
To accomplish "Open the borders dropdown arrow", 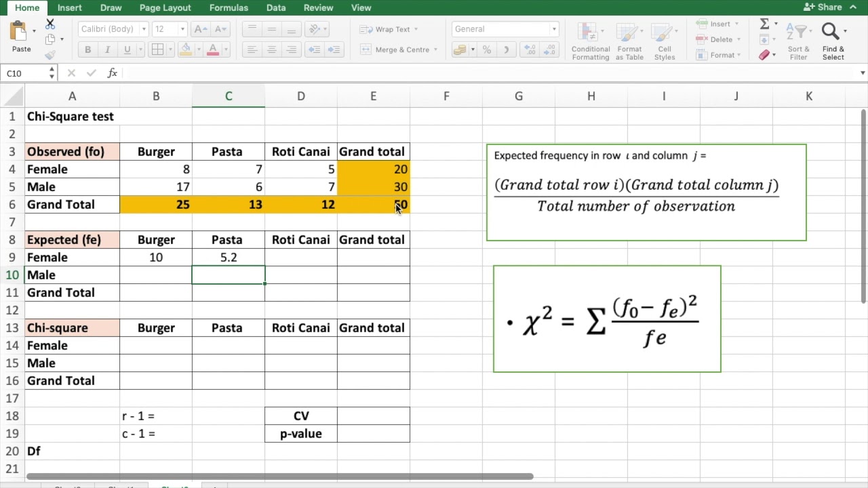I will 170,49.
